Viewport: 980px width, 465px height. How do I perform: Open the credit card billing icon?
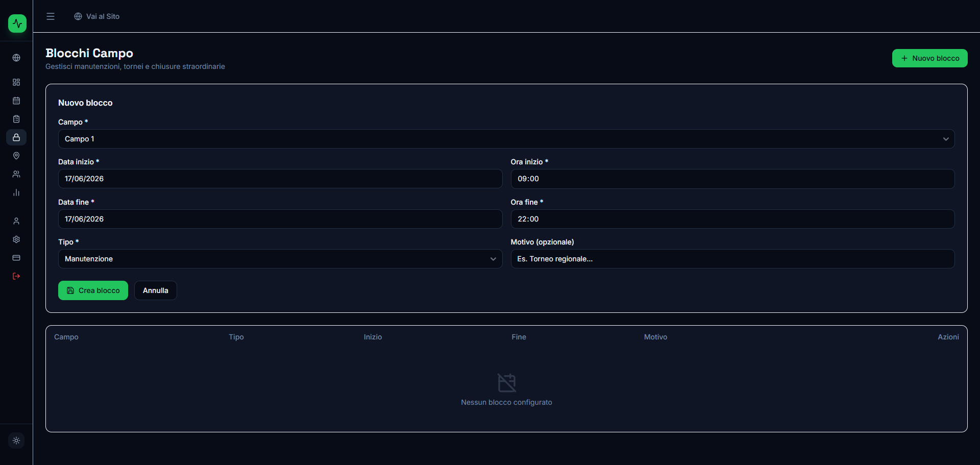click(16, 258)
